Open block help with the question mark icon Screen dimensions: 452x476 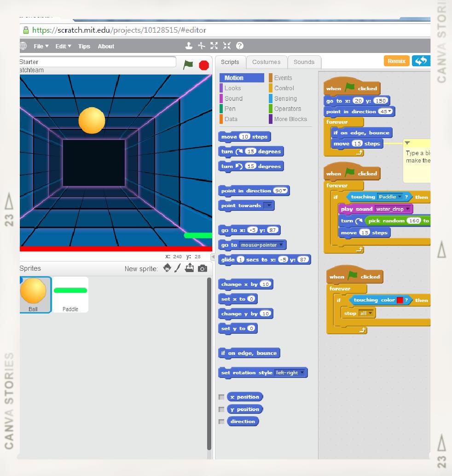tap(238, 46)
